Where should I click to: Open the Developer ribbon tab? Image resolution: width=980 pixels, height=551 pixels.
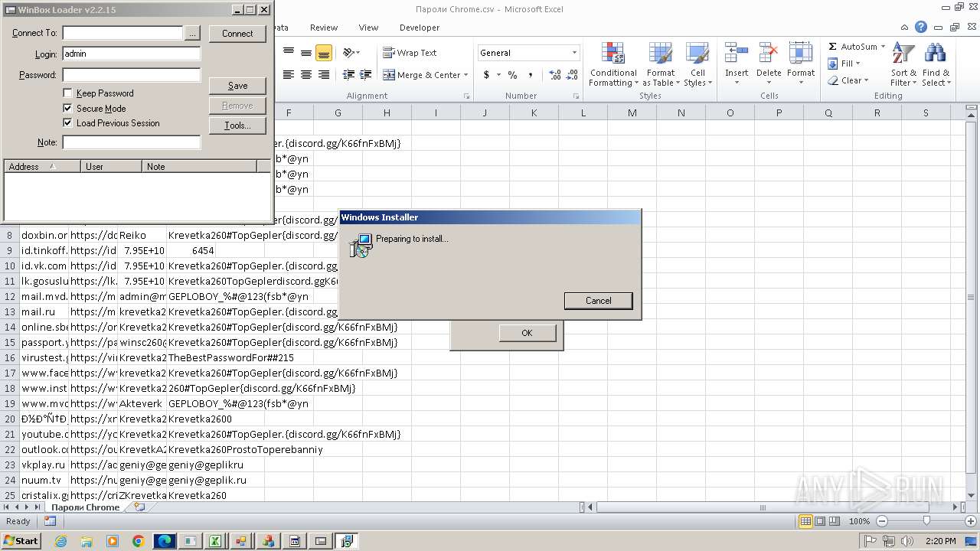420,28
